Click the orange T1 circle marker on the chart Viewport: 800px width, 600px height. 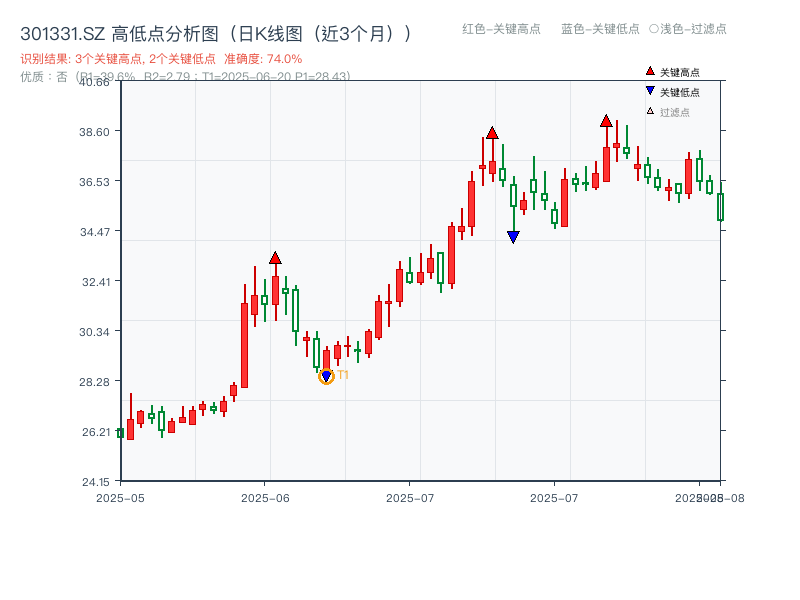[x=326, y=377]
